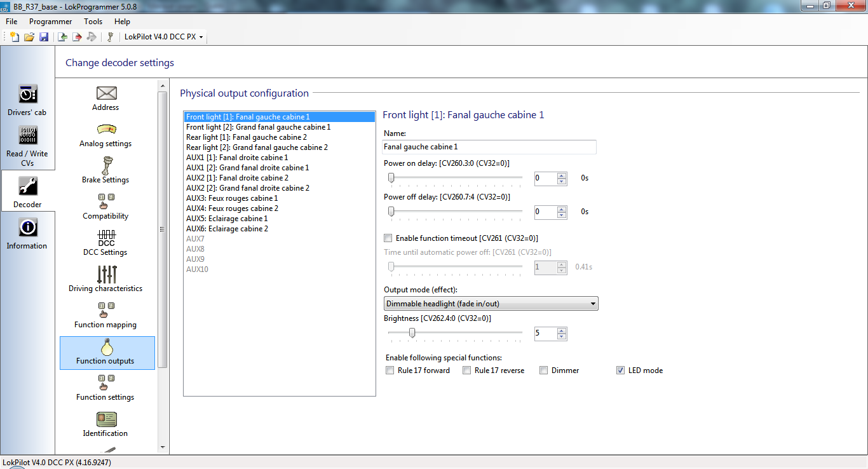Click the settings list scroll down arrow
Image resolution: width=868 pixels, height=469 pixels.
163,447
